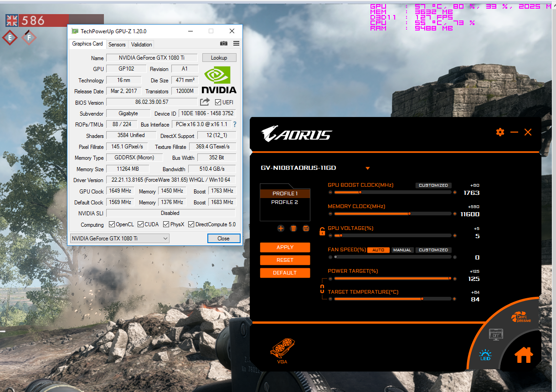Screen dimensions: 556x392
Task: Take GPU-Z screenshot with camera icon
Action: pos(224,44)
